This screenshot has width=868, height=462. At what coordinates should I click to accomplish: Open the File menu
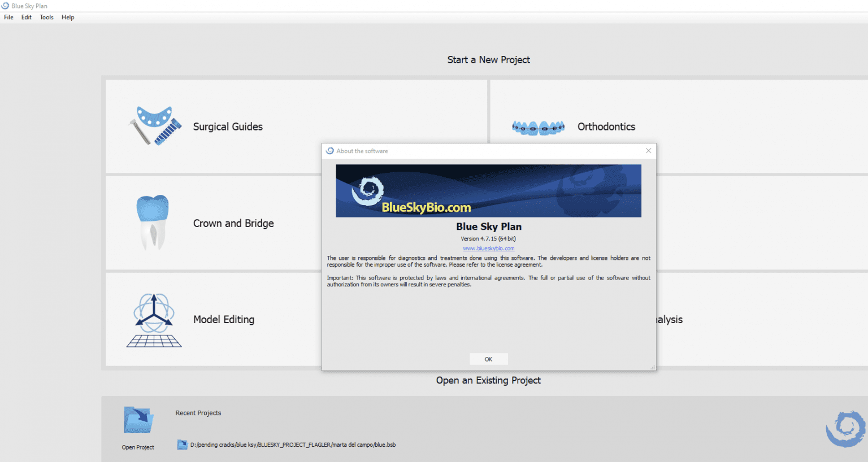pos(8,17)
